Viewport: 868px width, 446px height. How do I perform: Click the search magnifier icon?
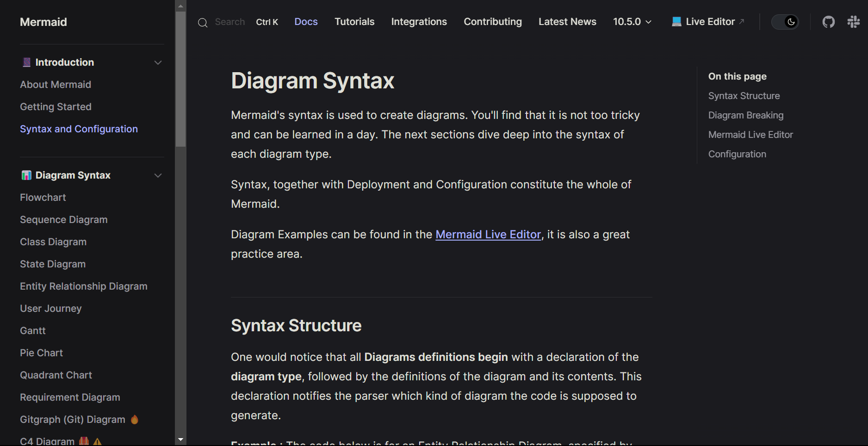(x=203, y=23)
